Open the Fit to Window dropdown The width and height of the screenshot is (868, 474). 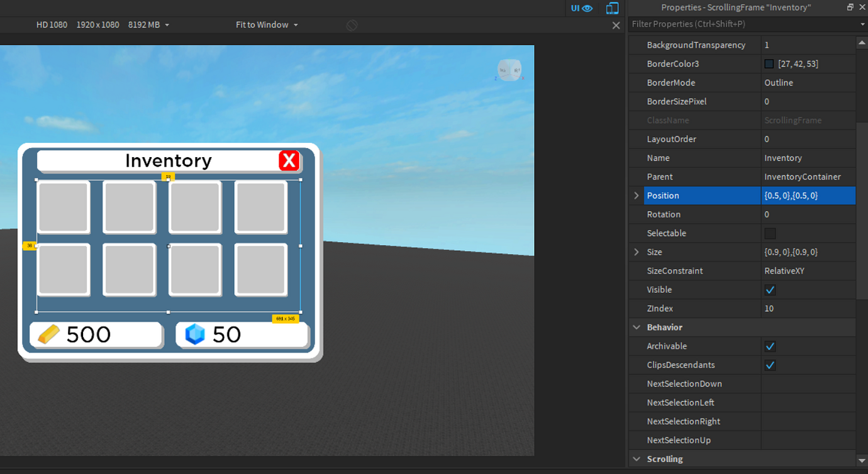point(294,25)
